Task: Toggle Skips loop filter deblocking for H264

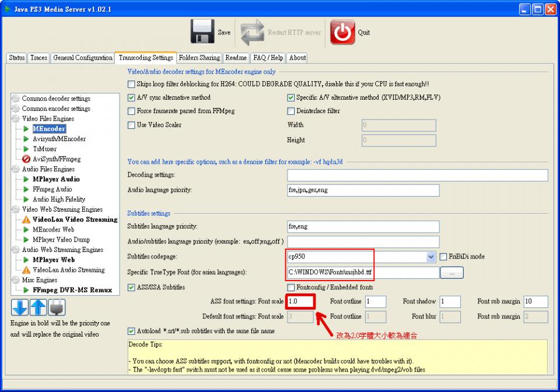Action: coord(132,84)
